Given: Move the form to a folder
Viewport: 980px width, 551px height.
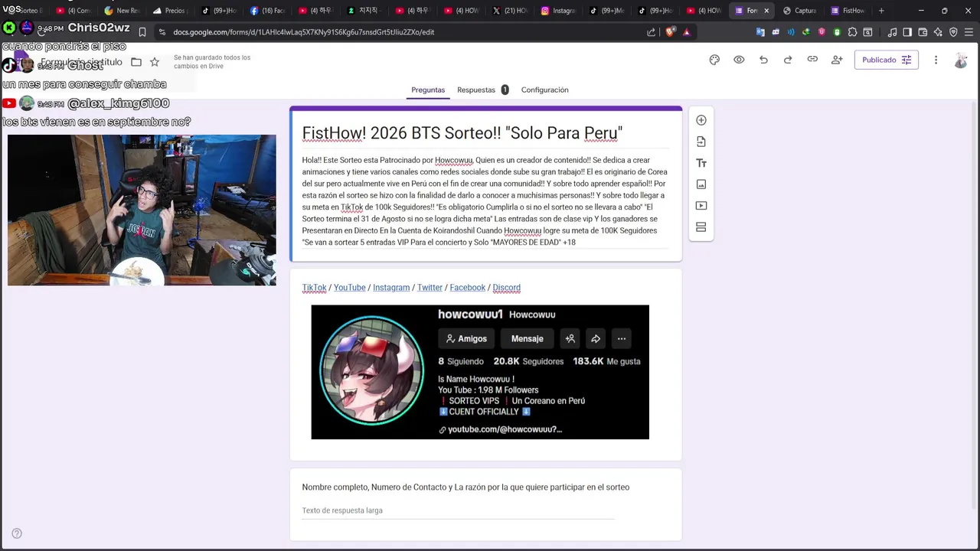Looking at the screenshot, I should (x=136, y=62).
